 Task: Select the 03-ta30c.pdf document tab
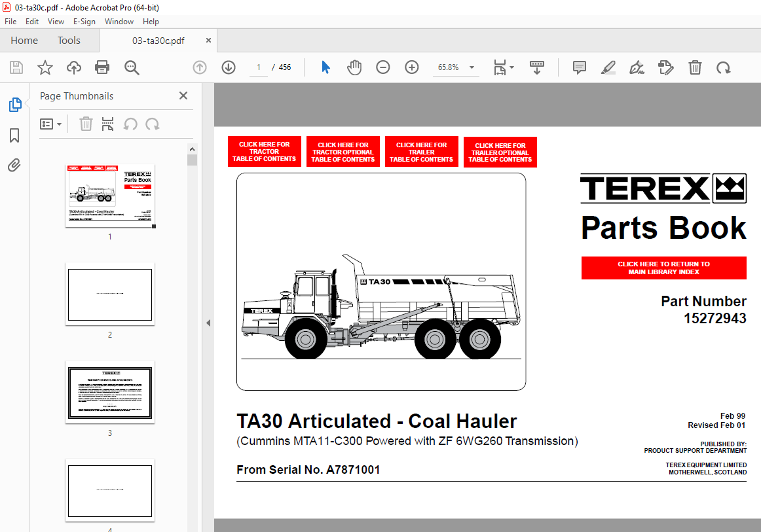coord(158,41)
